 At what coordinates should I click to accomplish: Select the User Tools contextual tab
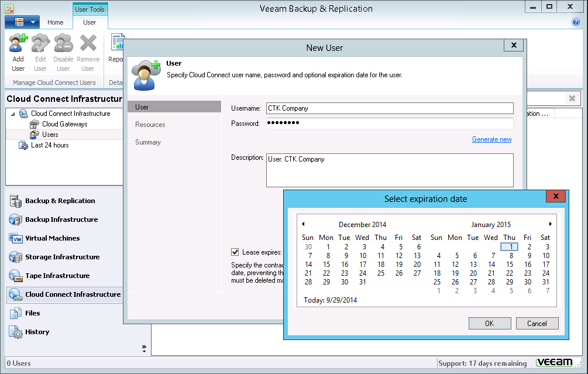point(90,9)
